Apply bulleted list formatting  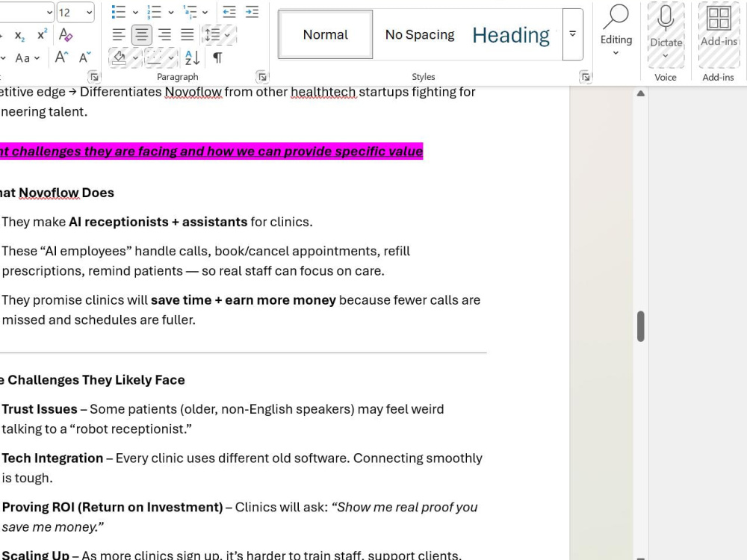pos(118,12)
